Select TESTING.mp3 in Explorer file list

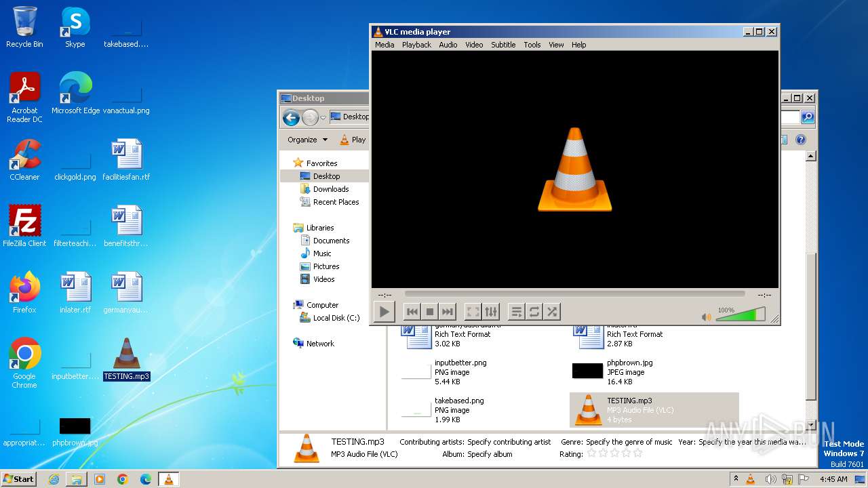pos(654,410)
